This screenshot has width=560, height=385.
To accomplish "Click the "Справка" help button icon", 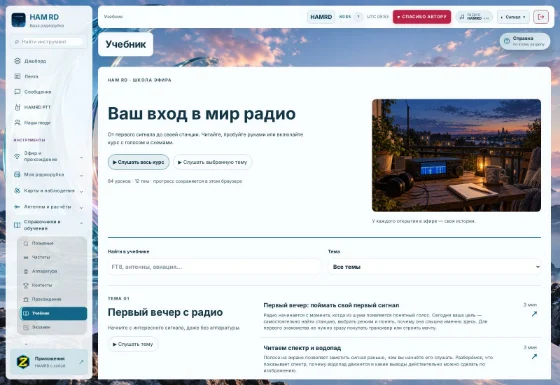I will coord(506,41).
